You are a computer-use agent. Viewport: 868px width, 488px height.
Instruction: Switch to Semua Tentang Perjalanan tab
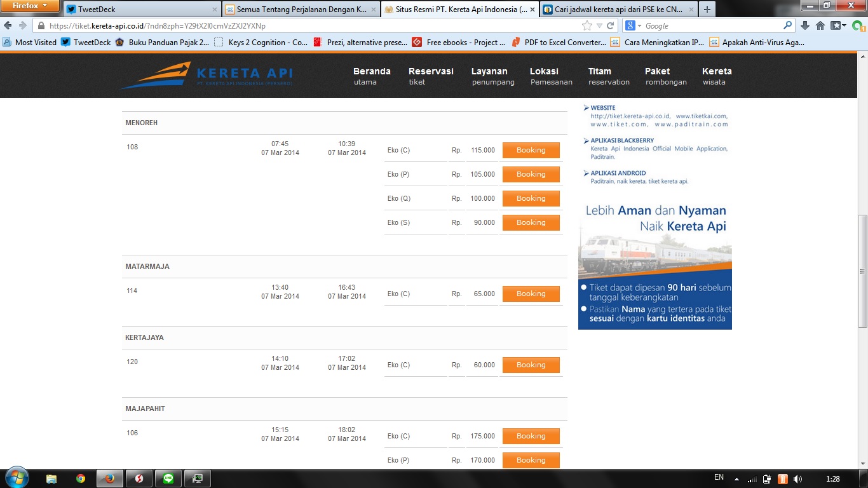coord(301,10)
